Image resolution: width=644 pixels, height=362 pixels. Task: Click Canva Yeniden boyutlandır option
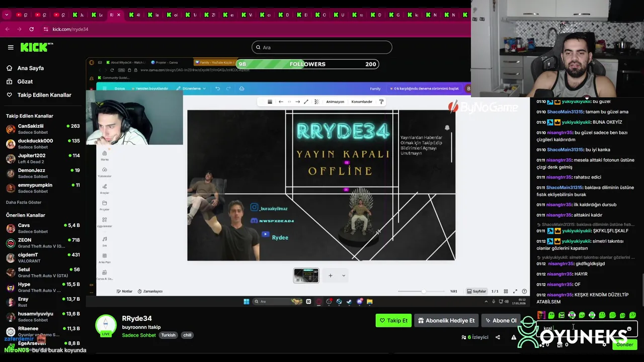click(151, 88)
